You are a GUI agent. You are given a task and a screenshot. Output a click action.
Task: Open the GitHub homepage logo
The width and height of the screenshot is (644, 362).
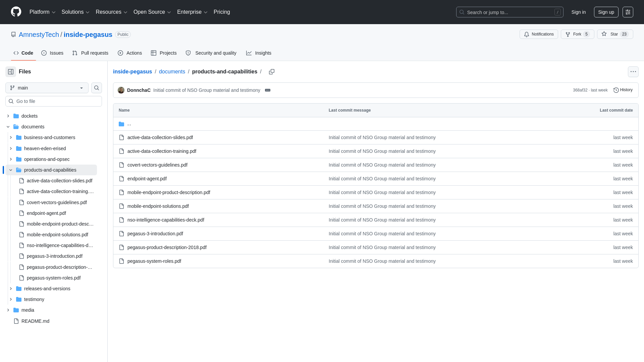click(16, 12)
